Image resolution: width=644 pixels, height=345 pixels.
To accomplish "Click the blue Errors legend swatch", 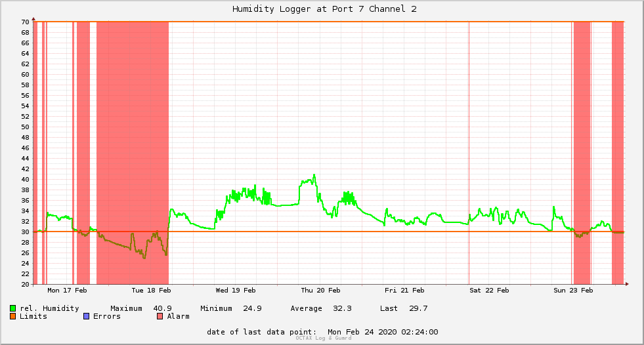I will [x=86, y=316].
